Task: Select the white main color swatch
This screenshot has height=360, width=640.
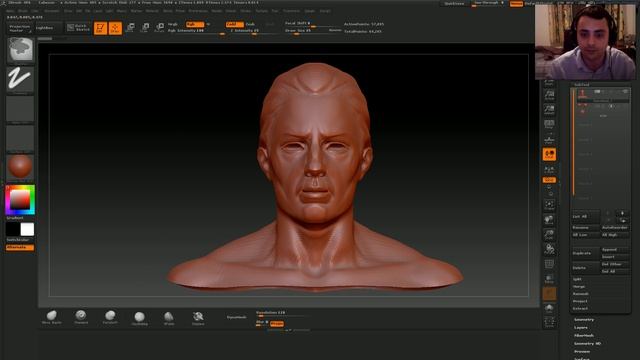Action: pyautogui.click(x=27, y=229)
